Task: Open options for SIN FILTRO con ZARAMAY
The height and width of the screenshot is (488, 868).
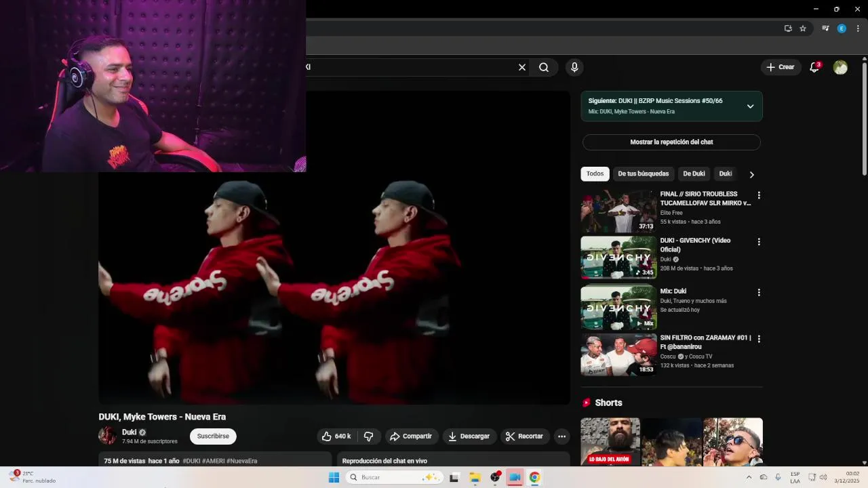Action: click(759, 339)
